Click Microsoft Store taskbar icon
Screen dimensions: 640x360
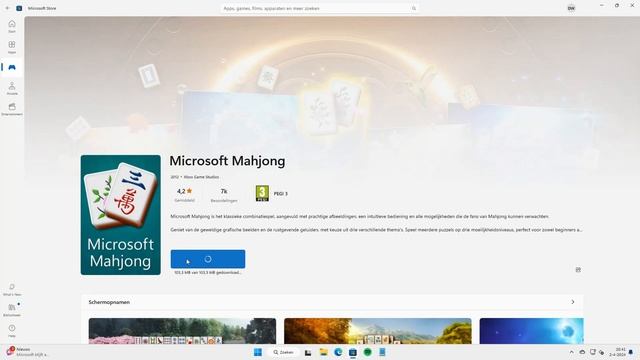[353, 352]
